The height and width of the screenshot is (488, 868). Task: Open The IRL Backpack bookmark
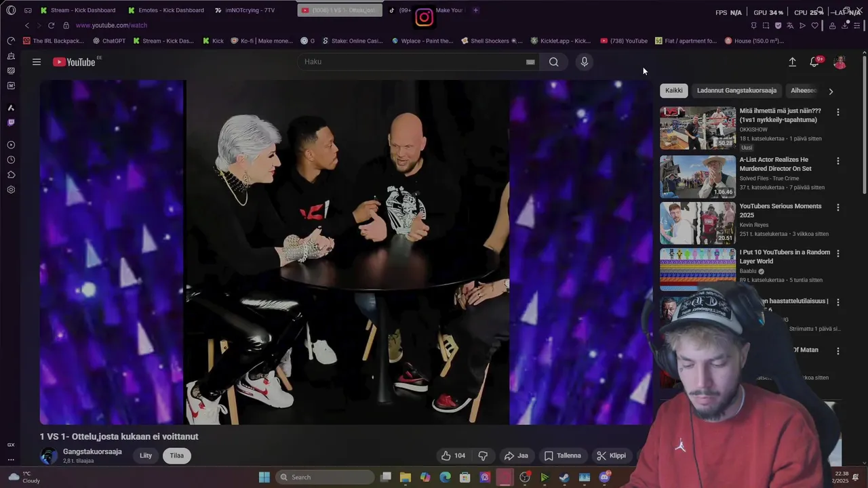coord(54,41)
